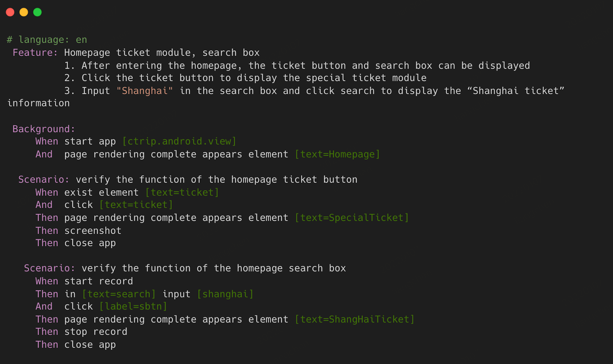Click the 'Feature:' keyword

[35, 53]
